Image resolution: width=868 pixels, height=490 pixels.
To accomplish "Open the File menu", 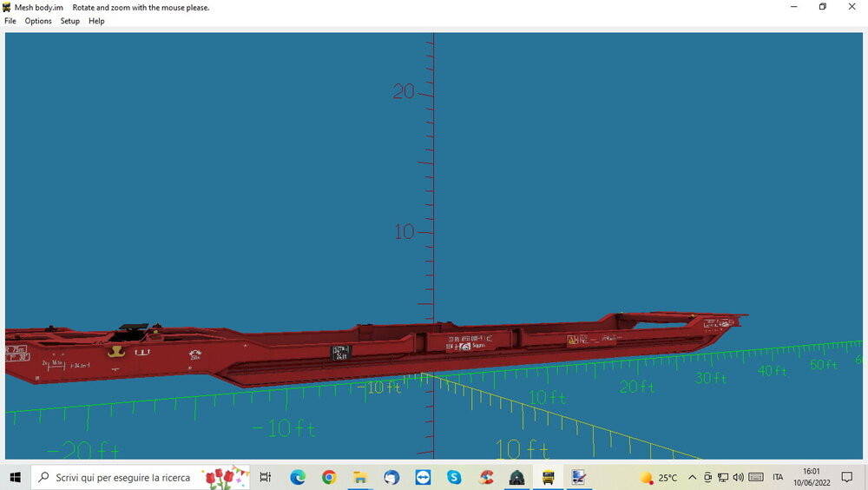I will click(10, 21).
